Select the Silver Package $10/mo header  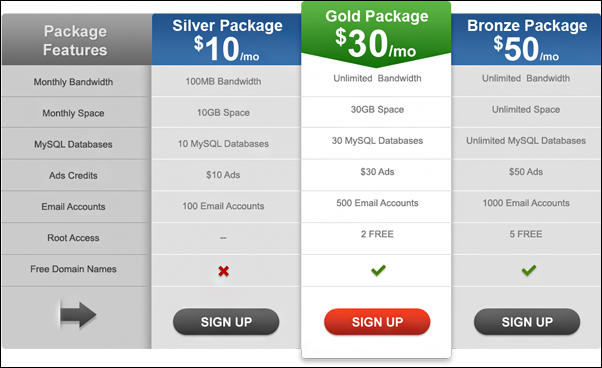(x=227, y=40)
